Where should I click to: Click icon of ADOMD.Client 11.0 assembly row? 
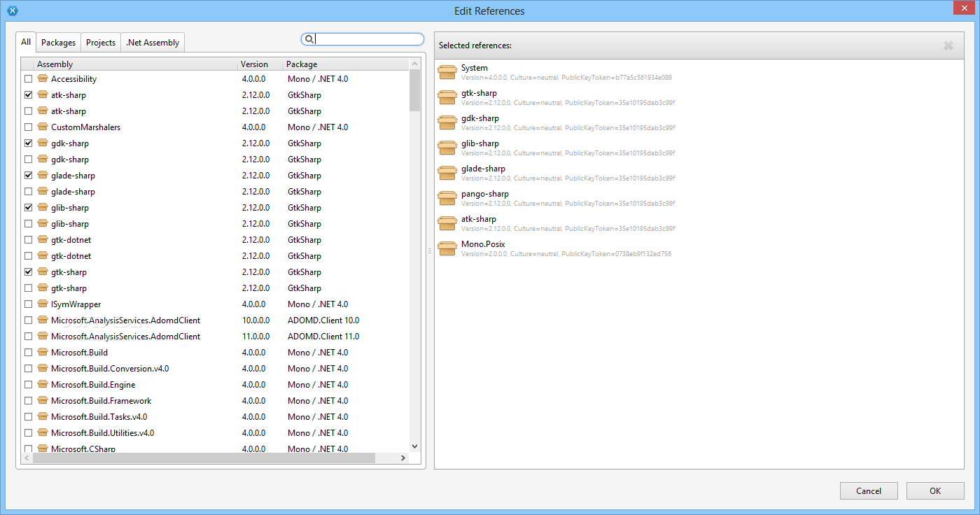click(x=42, y=337)
